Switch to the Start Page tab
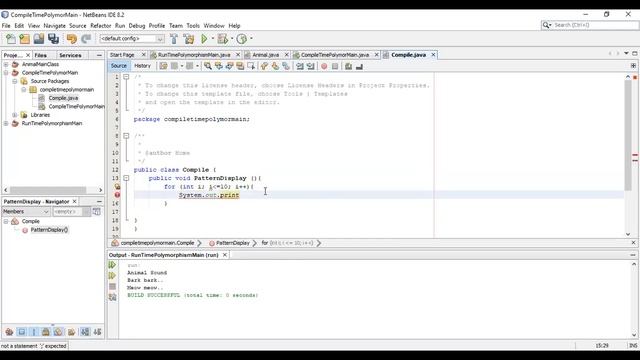The width and height of the screenshot is (640, 360). point(122,55)
